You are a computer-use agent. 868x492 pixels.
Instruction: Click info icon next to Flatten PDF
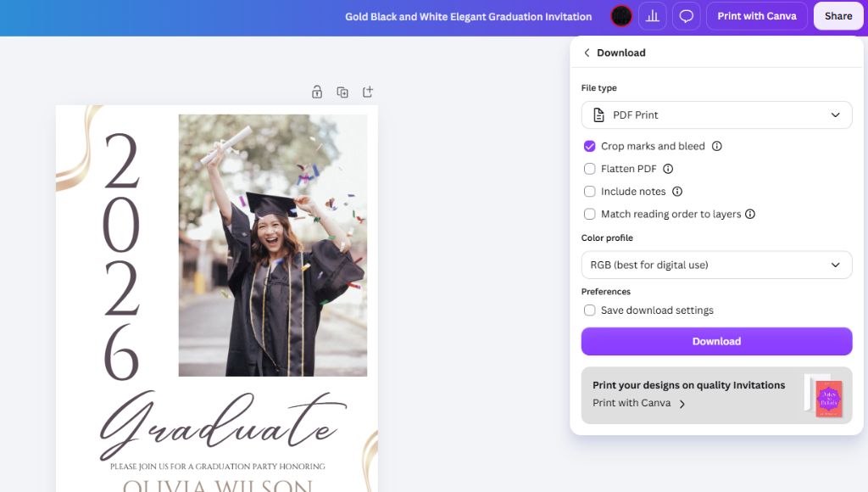[x=668, y=169]
